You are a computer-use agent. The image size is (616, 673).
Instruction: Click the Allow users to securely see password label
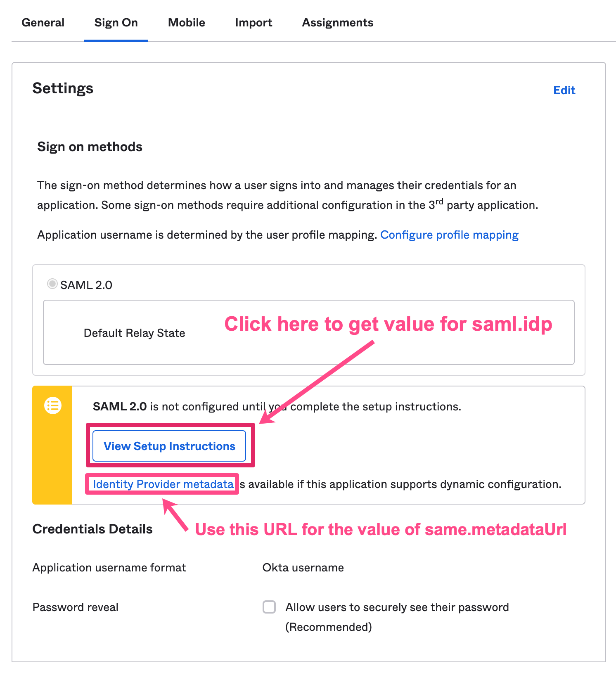pos(397,607)
